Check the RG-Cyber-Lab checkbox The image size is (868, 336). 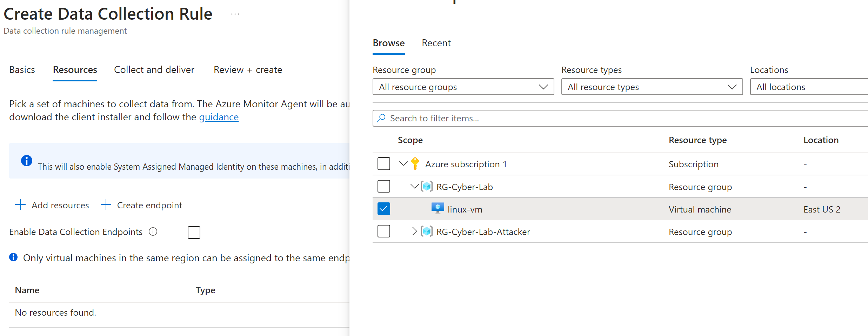point(384,186)
